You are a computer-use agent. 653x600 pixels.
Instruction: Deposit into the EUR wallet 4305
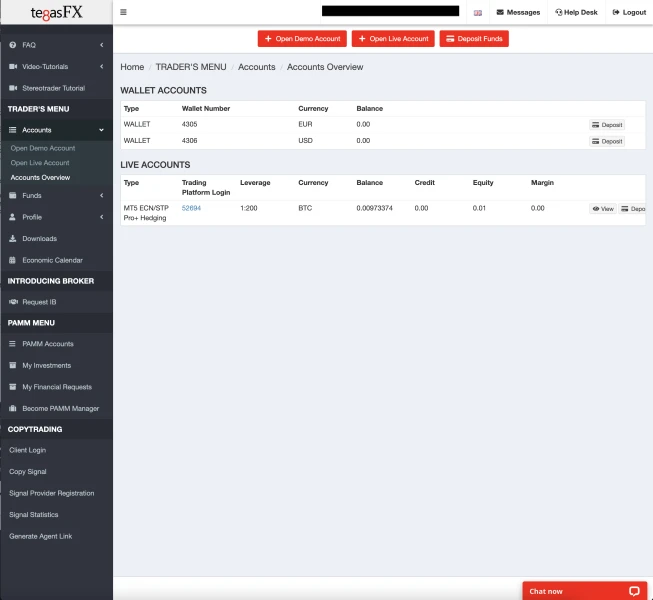point(607,125)
